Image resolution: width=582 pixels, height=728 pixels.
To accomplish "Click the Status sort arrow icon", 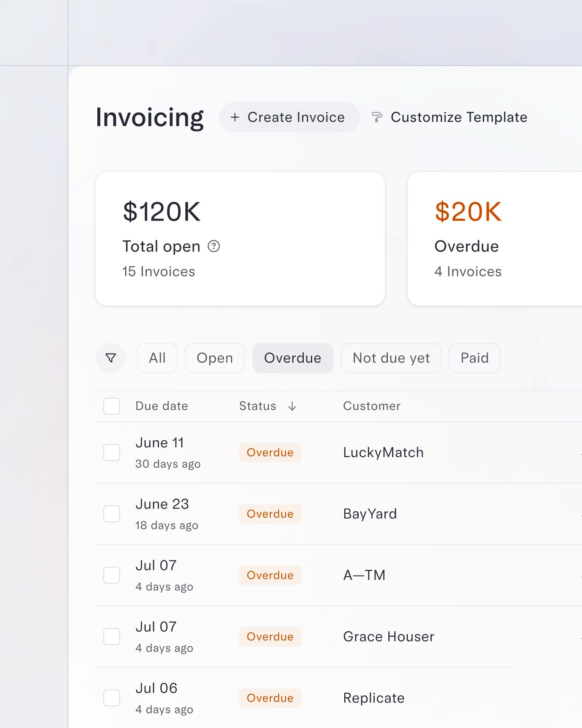I will pos(292,406).
